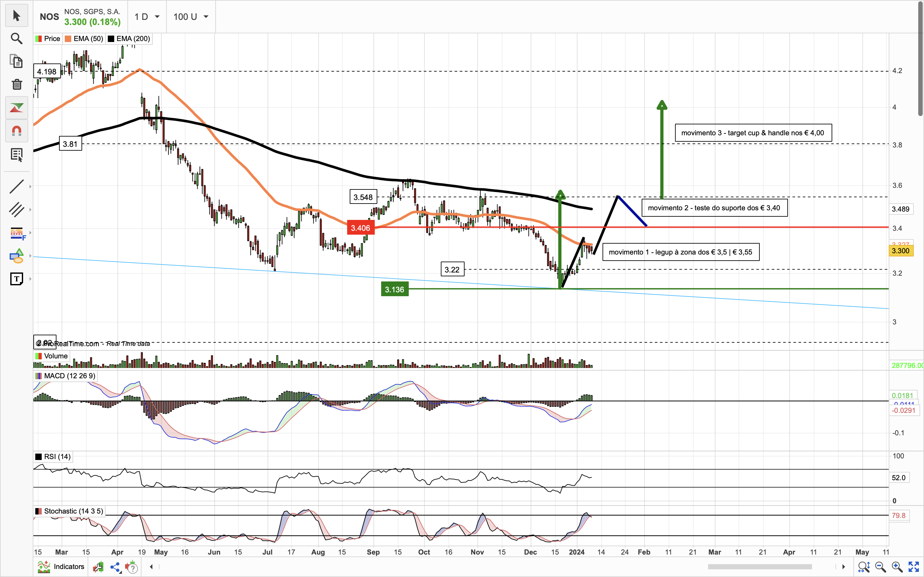Toggle the object list selection tool

(16, 155)
